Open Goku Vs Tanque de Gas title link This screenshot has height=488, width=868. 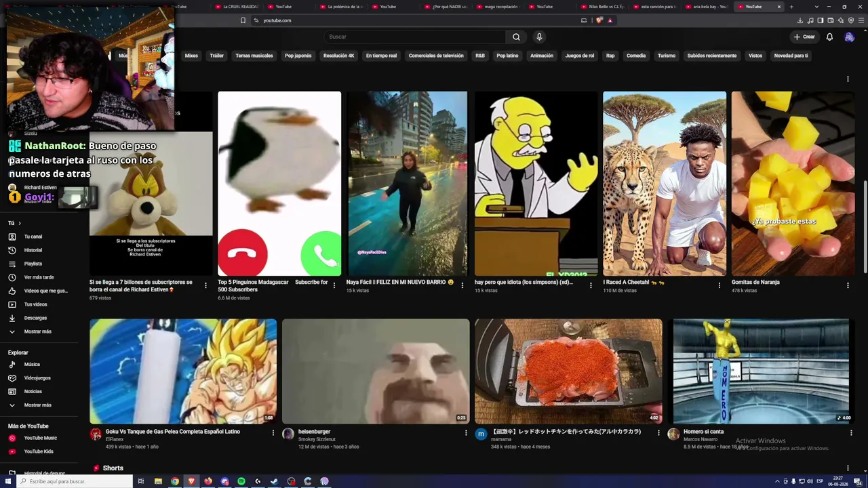tap(173, 432)
